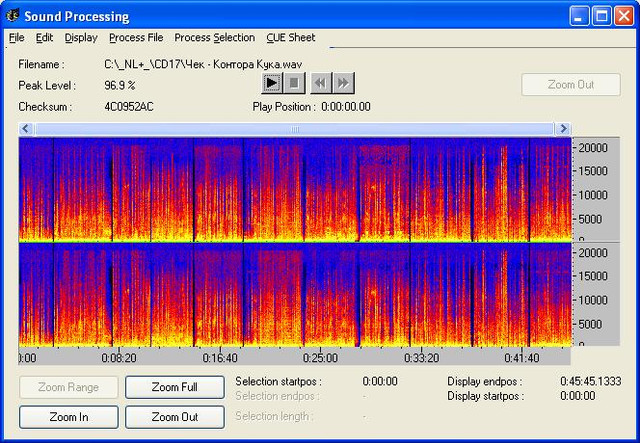Screen dimensions: 640x443
Task: Open the CUE Sheet menu
Action: tap(291, 38)
